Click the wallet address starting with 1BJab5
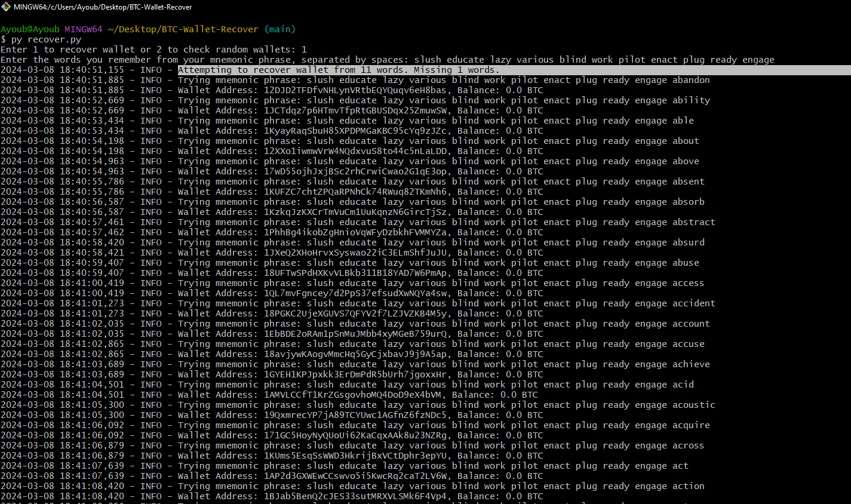Viewport: 851px width, 504px height. point(355,496)
